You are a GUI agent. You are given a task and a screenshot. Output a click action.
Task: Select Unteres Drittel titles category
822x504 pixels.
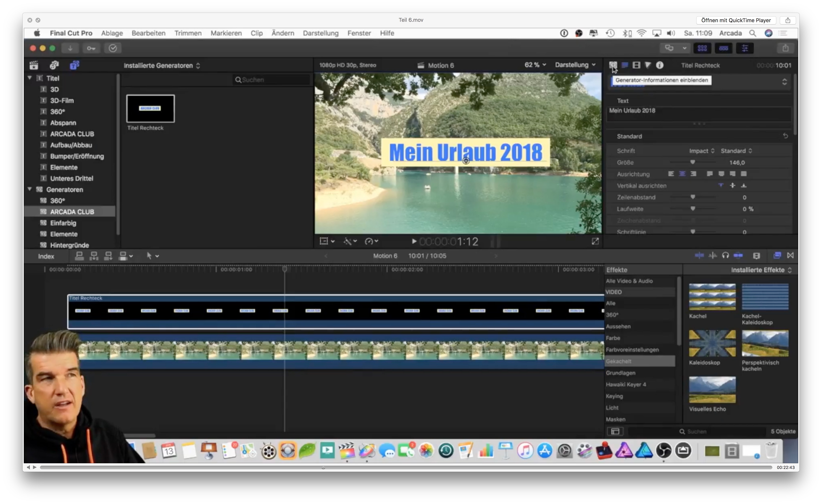[x=71, y=178]
